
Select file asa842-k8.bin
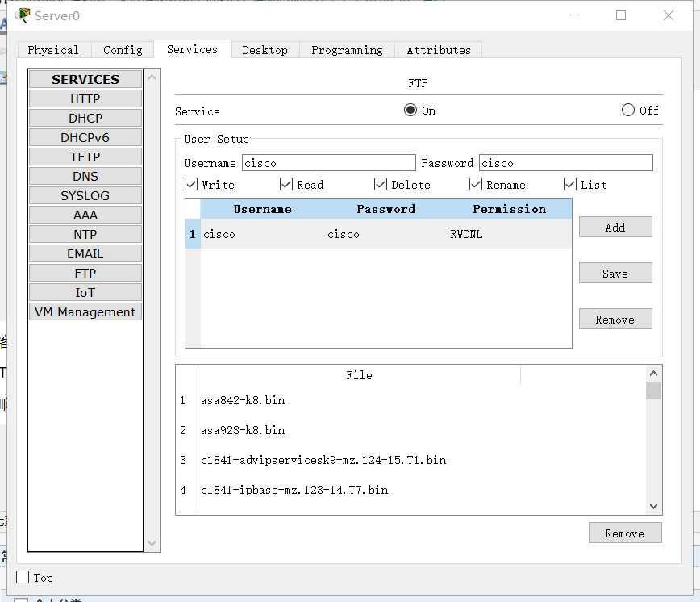(243, 400)
